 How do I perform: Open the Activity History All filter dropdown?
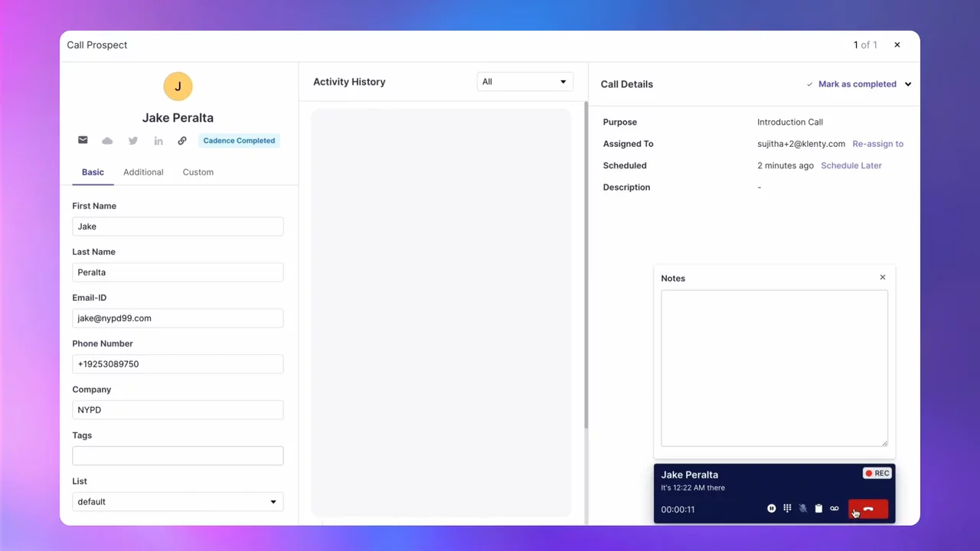524,82
